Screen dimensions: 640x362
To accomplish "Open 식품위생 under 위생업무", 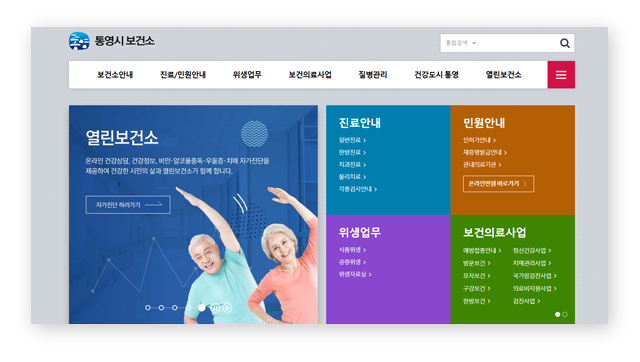I will pyautogui.click(x=352, y=250).
